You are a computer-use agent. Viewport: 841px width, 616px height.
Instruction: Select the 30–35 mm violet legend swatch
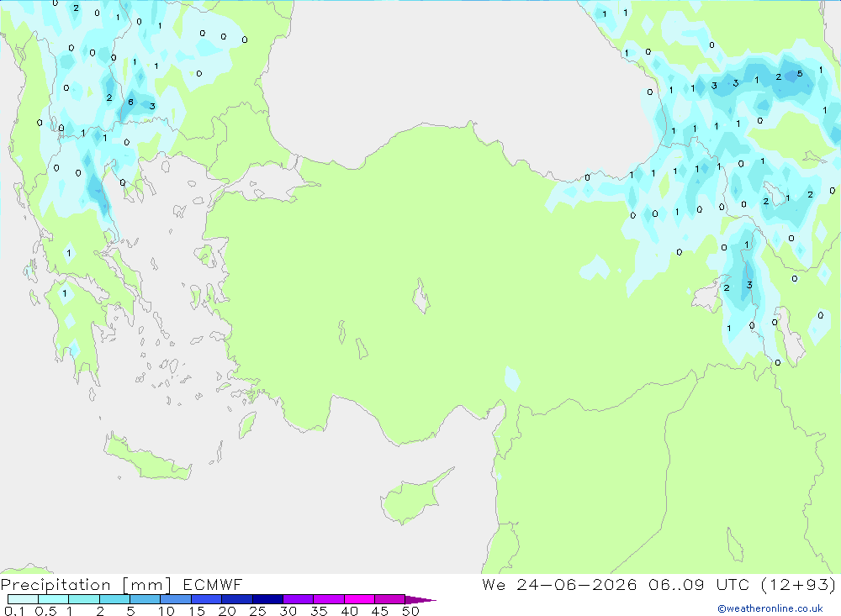pos(298,599)
